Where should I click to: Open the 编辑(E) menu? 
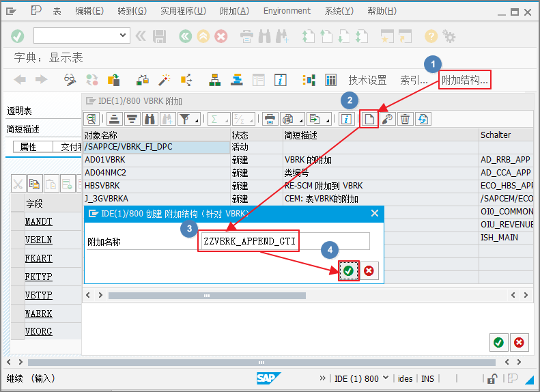pyautogui.click(x=89, y=11)
